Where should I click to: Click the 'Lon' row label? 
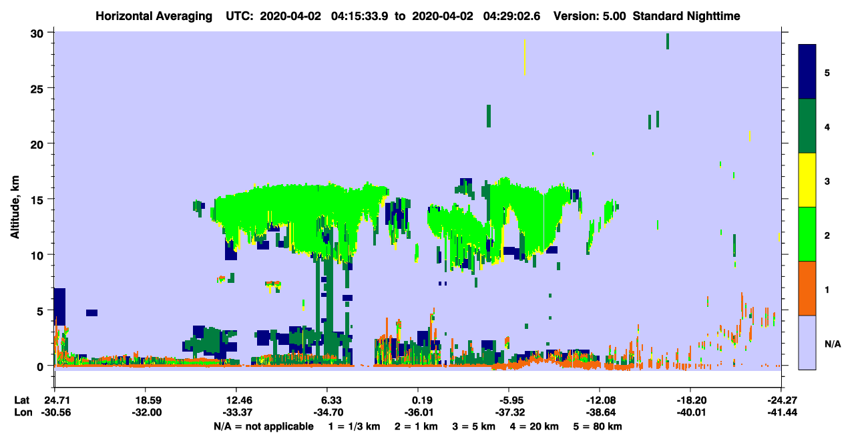click(x=22, y=412)
